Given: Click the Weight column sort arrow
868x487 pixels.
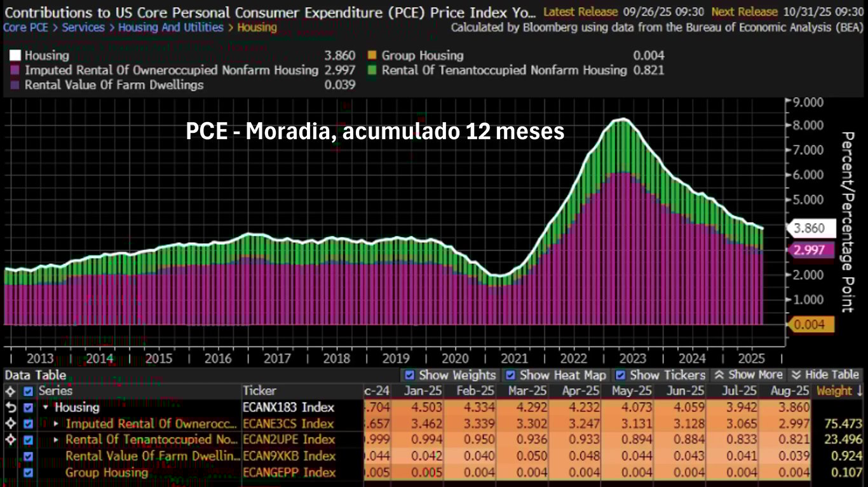Looking at the screenshot, I should (859, 391).
